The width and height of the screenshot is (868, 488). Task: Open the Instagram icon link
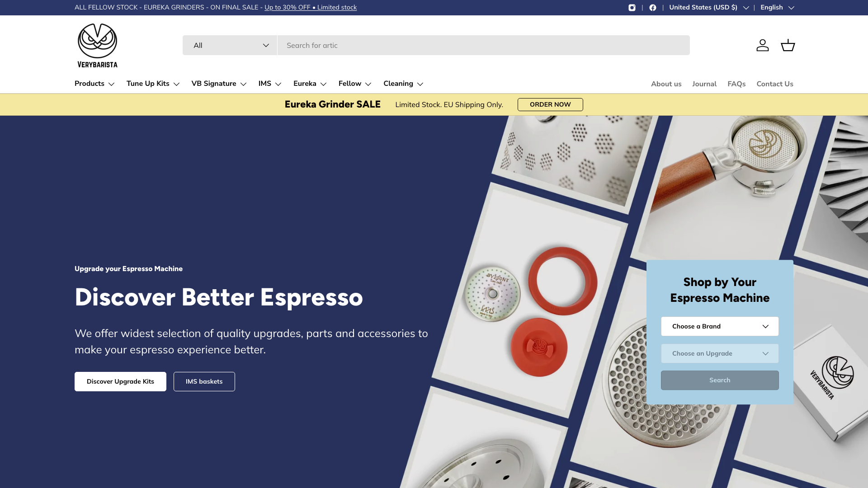[x=632, y=8]
